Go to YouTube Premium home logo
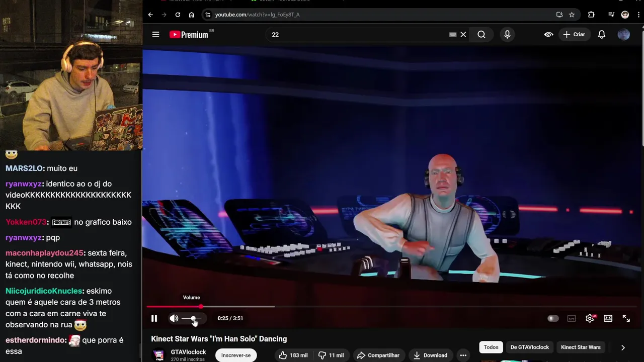The width and height of the screenshot is (644, 362). [190, 34]
